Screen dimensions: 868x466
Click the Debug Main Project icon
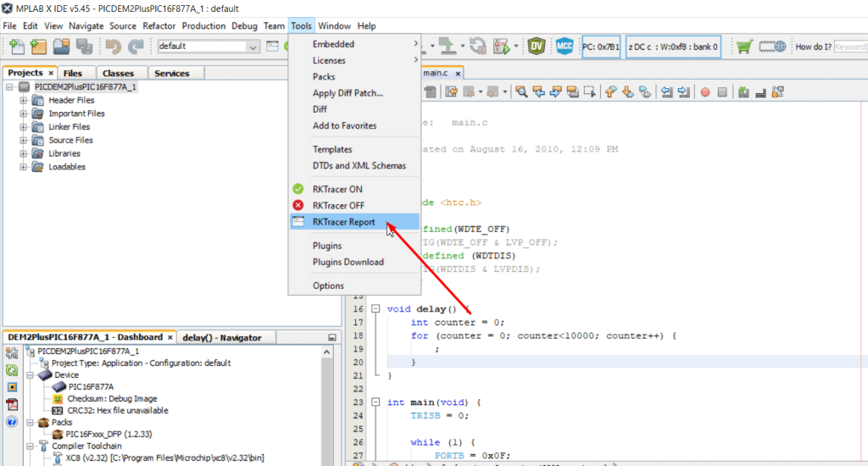click(x=501, y=47)
